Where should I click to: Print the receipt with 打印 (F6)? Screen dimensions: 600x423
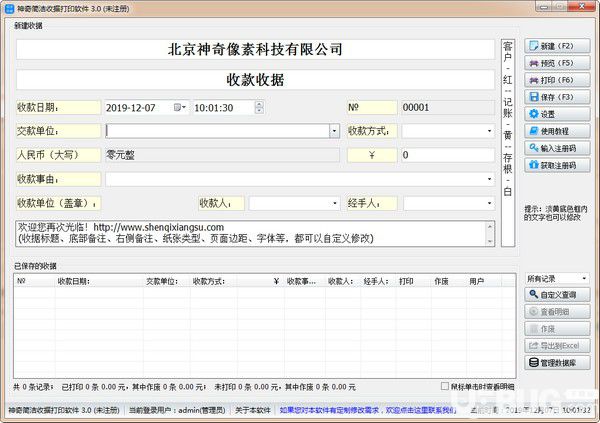pyautogui.click(x=557, y=80)
